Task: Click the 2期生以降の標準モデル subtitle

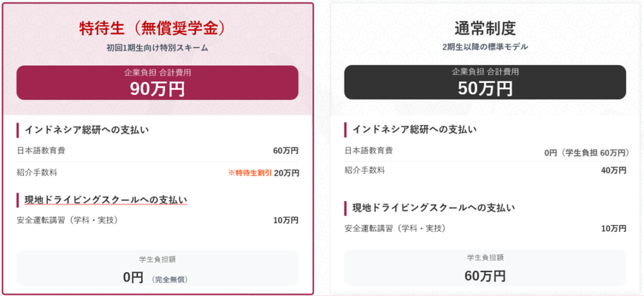Action: [x=485, y=47]
